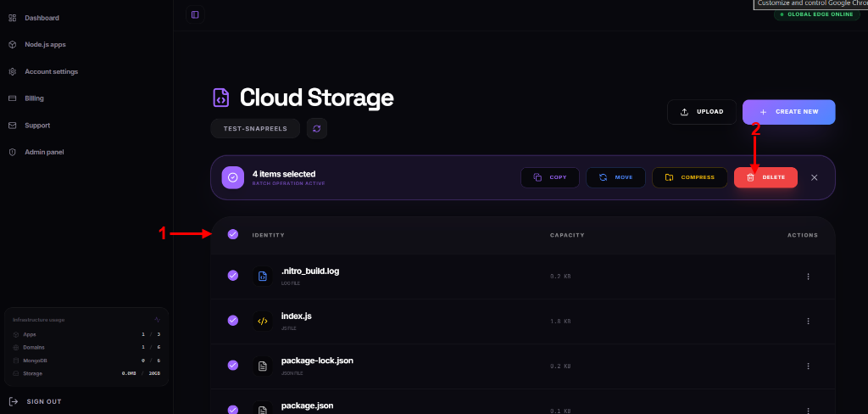
Task: Click the Account settings gear icon
Action: (x=12, y=71)
